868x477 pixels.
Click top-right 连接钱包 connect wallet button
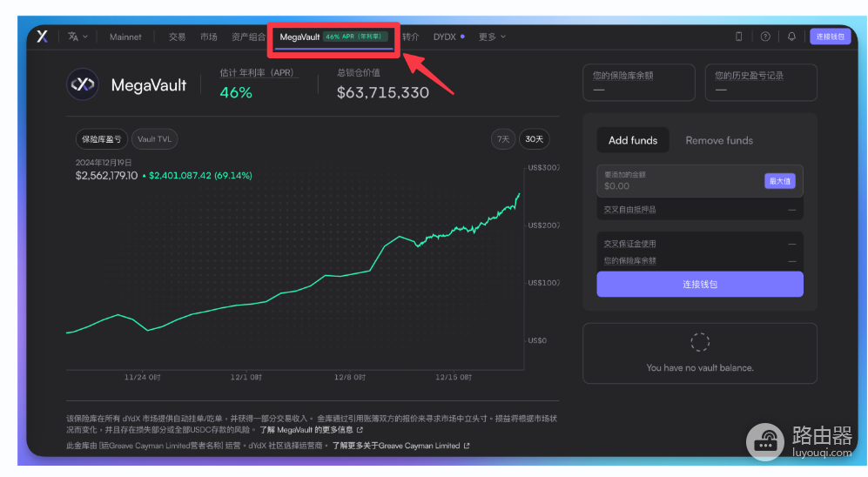pos(830,37)
